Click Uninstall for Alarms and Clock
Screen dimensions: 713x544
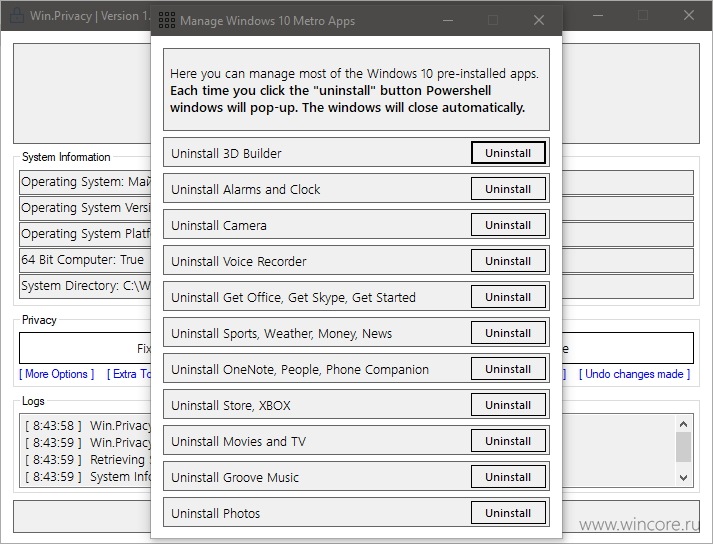[x=508, y=189]
